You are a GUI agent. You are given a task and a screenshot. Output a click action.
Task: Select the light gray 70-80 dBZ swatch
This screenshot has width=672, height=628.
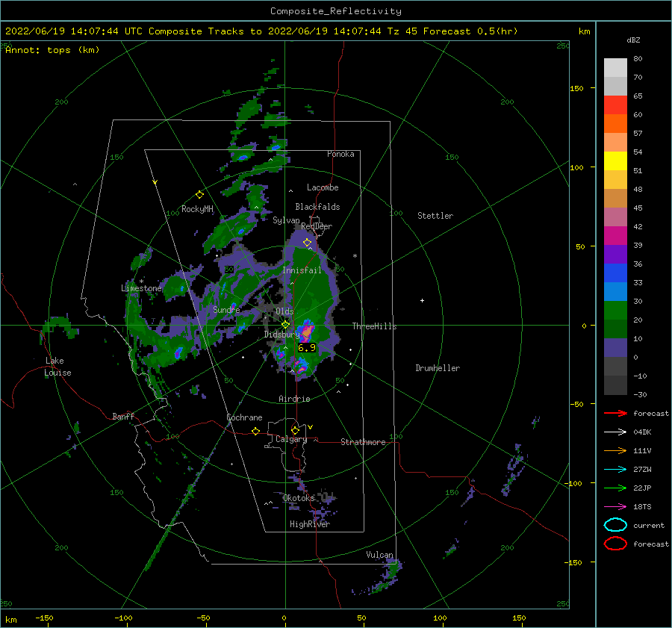pos(615,68)
